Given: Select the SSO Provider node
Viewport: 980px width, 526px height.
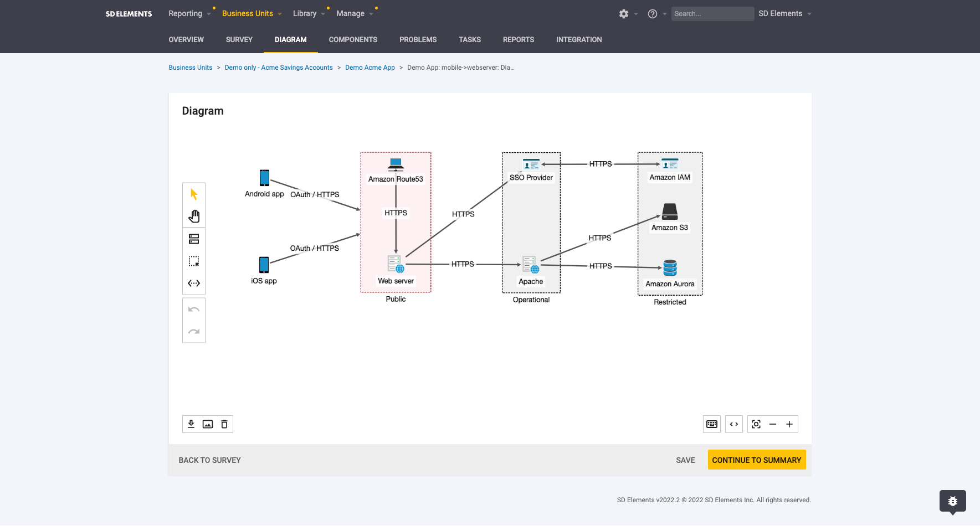Looking at the screenshot, I should (x=531, y=164).
